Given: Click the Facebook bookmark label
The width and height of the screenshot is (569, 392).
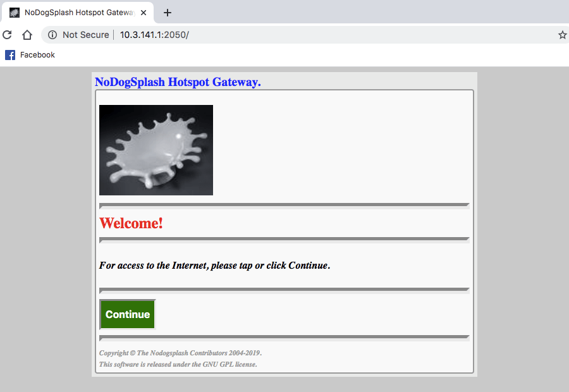Looking at the screenshot, I should [x=39, y=55].
